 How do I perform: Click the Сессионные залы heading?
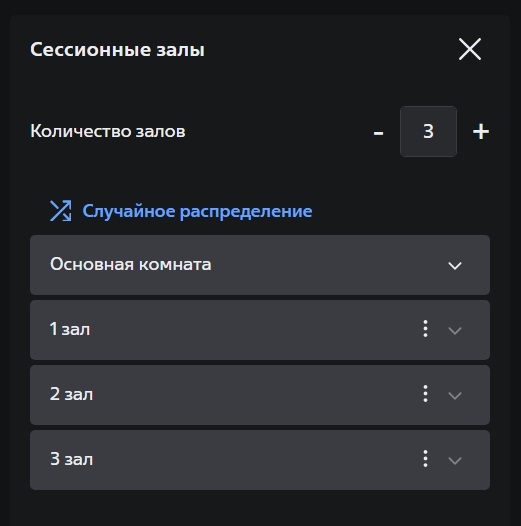(x=117, y=50)
